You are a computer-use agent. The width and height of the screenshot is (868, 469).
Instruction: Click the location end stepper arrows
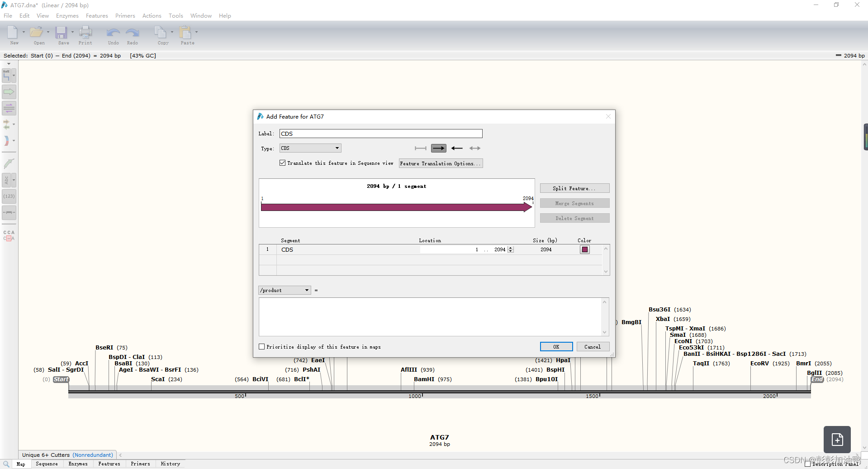tap(511, 249)
